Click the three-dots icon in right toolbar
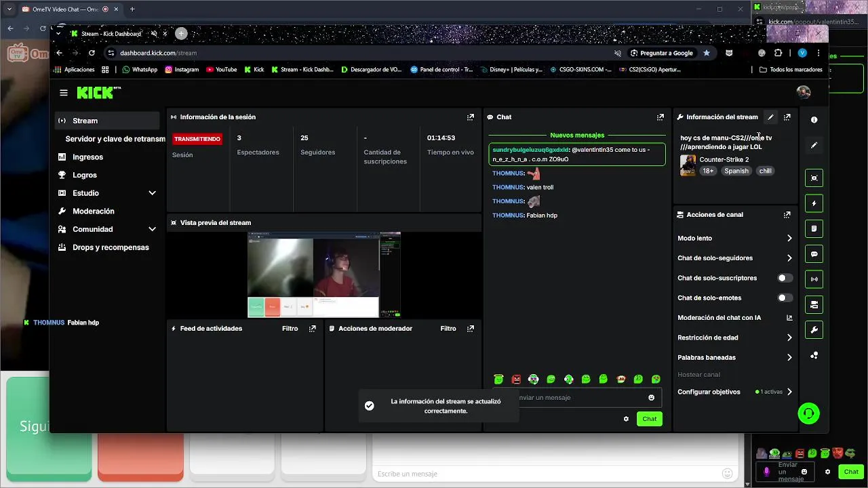Image resolution: width=868 pixels, height=488 pixels. [x=814, y=355]
